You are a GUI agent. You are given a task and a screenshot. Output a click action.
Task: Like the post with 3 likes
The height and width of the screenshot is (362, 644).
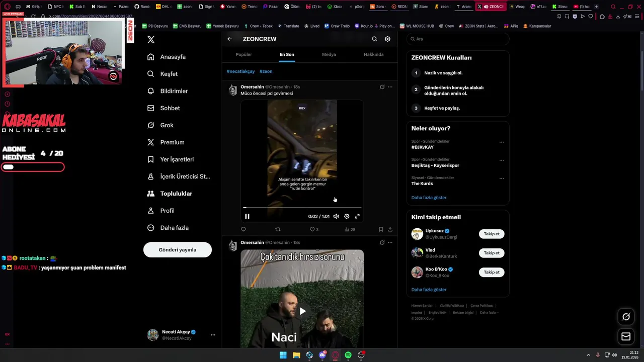click(x=314, y=229)
